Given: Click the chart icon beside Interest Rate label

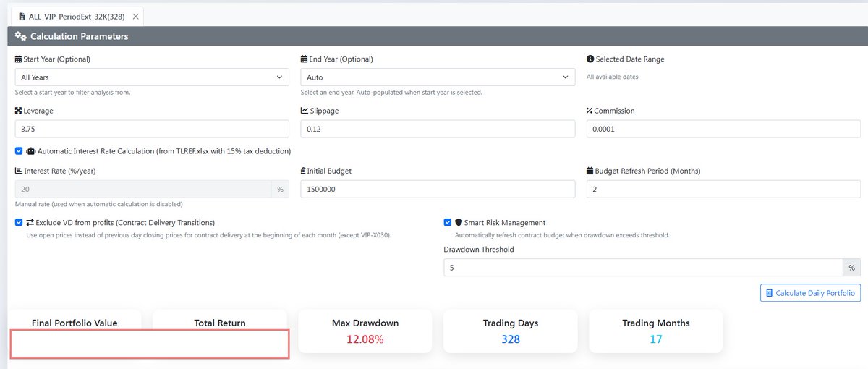Looking at the screenshot, I should [x=18, y=171].
